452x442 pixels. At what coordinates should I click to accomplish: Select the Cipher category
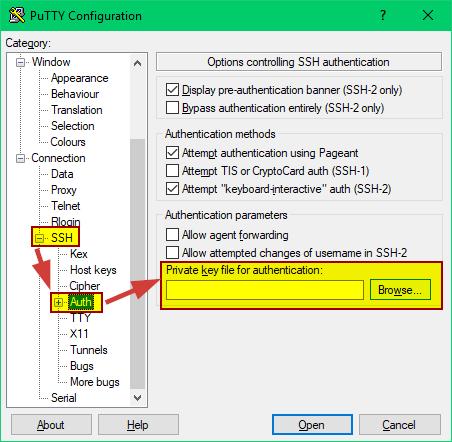point(85,286)
